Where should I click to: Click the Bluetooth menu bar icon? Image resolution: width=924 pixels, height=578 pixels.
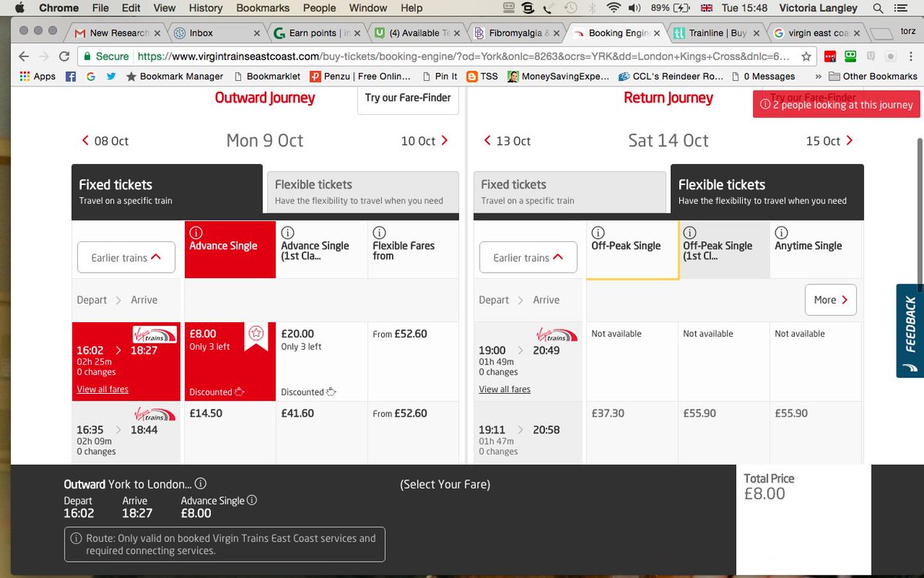coord(592,8)
